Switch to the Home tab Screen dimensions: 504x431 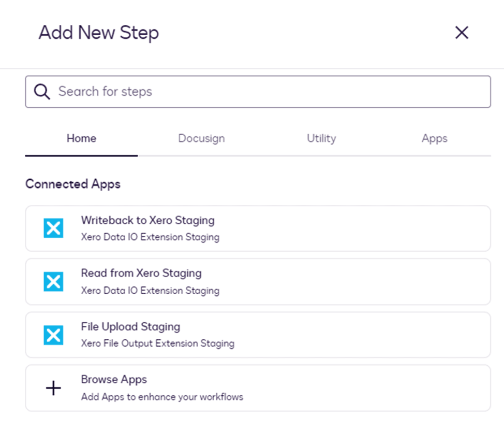pyautogui.click(x=81, y=139)
